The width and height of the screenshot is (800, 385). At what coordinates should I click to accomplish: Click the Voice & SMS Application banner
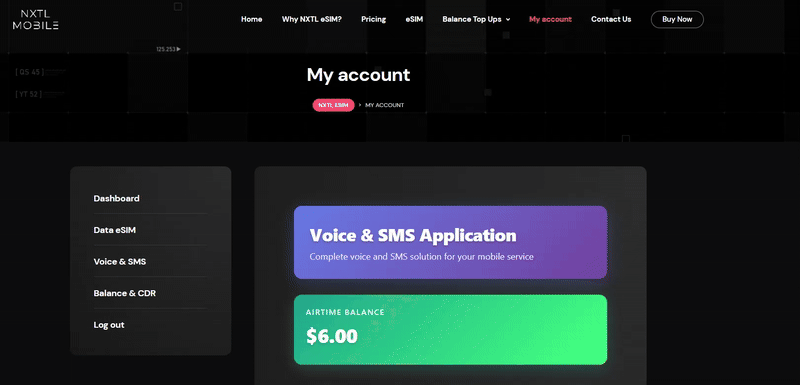(x=451, y=242)
